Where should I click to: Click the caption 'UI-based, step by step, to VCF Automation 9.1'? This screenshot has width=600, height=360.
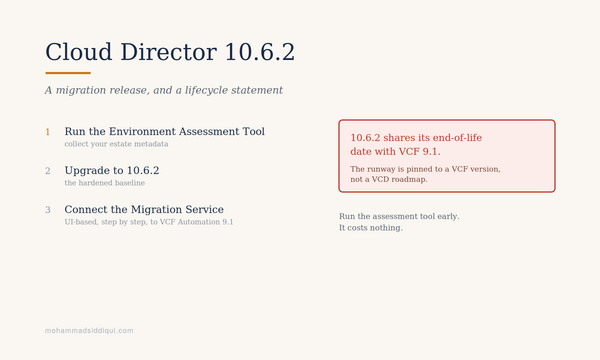[x=149, y=222]
